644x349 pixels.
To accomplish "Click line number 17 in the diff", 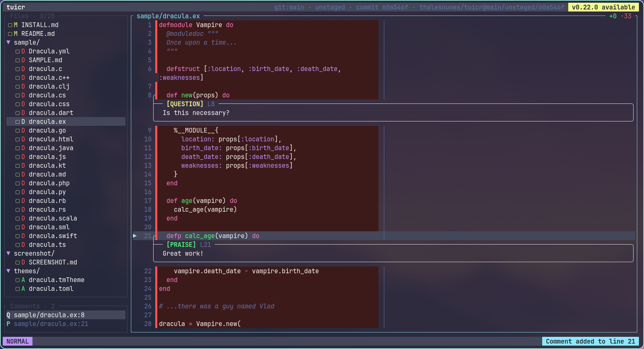I will tap(148, 201).
